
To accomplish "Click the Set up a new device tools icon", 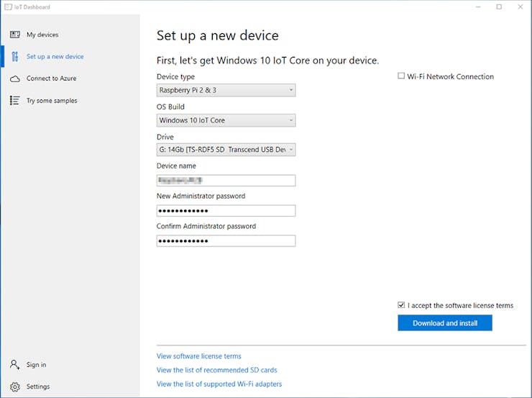I will tap(15, 56).
